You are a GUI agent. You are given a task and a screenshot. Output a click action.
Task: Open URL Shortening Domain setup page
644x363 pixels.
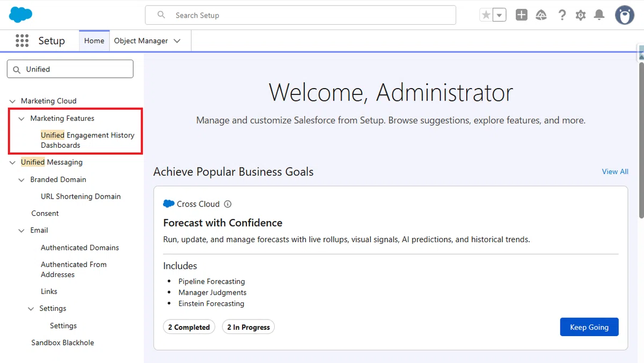click(x=80, y=197)
